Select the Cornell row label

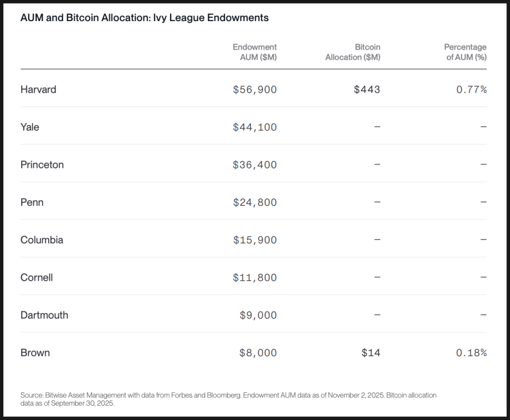coord(36,278)
